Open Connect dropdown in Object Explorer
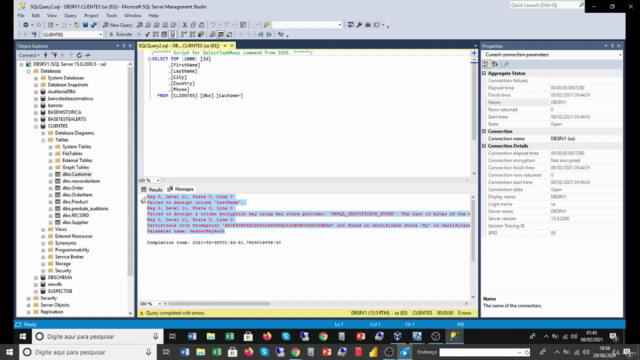This screenshot has width=640, height=360. (29, 55)
